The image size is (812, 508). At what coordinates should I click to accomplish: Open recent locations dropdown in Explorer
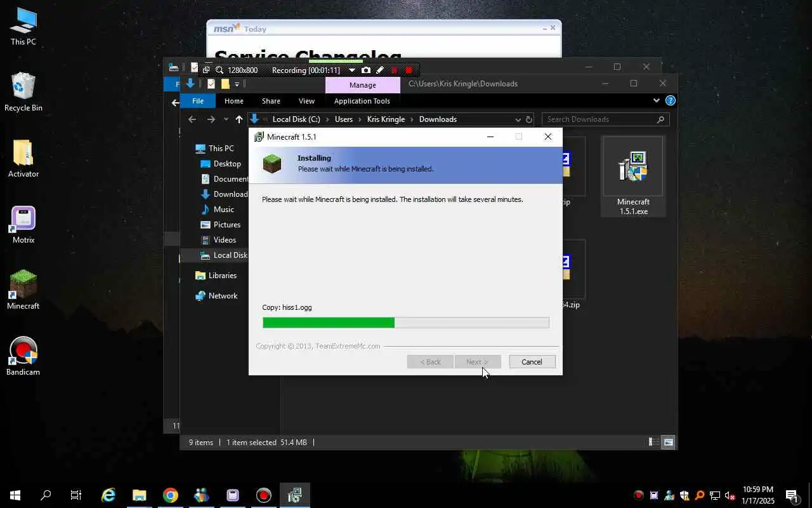coord(226,119)
